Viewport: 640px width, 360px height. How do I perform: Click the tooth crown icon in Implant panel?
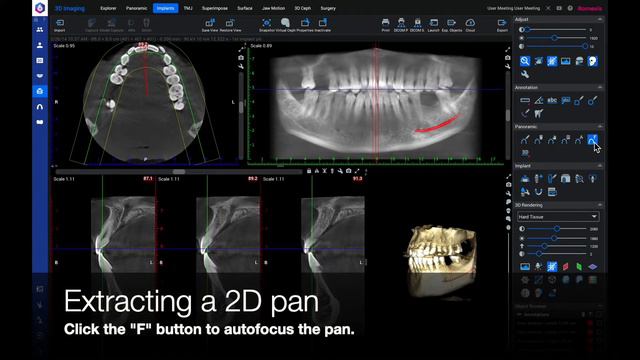(x=565, y=179)
